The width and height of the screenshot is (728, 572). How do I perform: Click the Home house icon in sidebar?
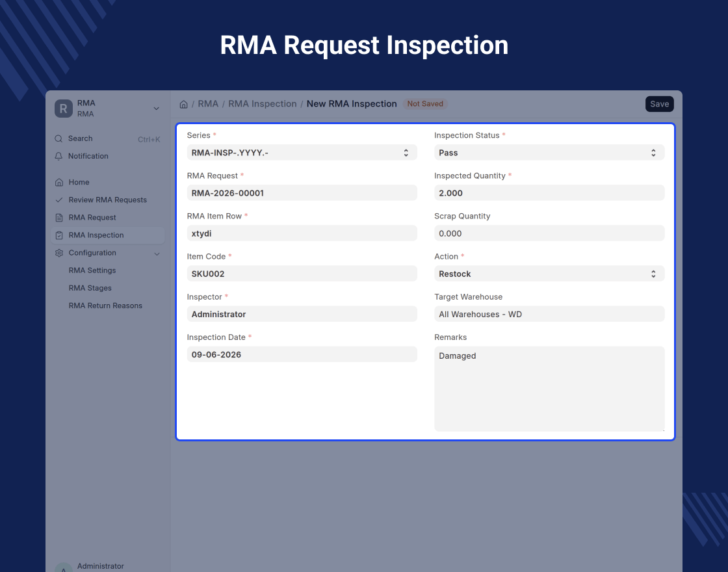click(x=59, y=183)
